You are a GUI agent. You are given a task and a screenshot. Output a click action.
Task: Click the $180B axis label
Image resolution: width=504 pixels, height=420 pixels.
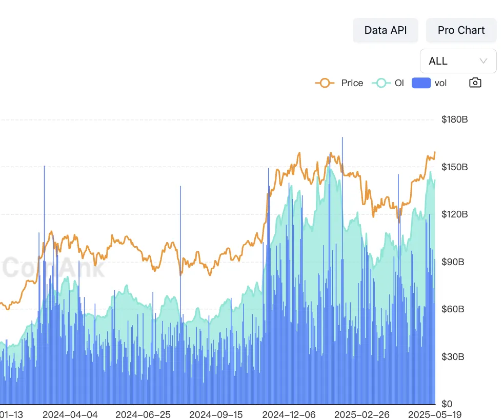[454, 119]
